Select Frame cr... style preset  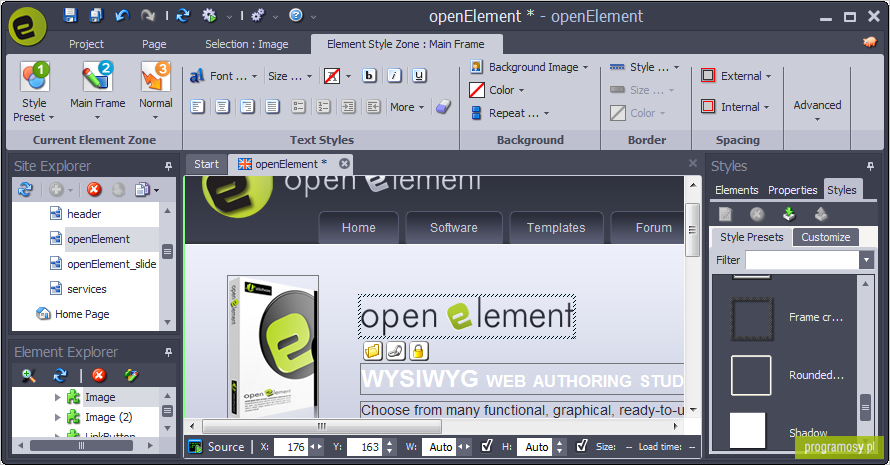[x=788, y=318]
